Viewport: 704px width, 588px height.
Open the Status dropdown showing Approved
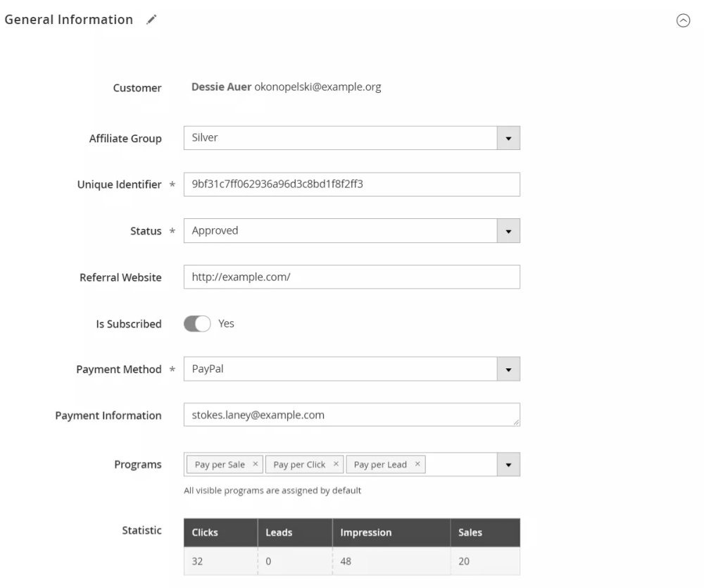click(508, 231)
